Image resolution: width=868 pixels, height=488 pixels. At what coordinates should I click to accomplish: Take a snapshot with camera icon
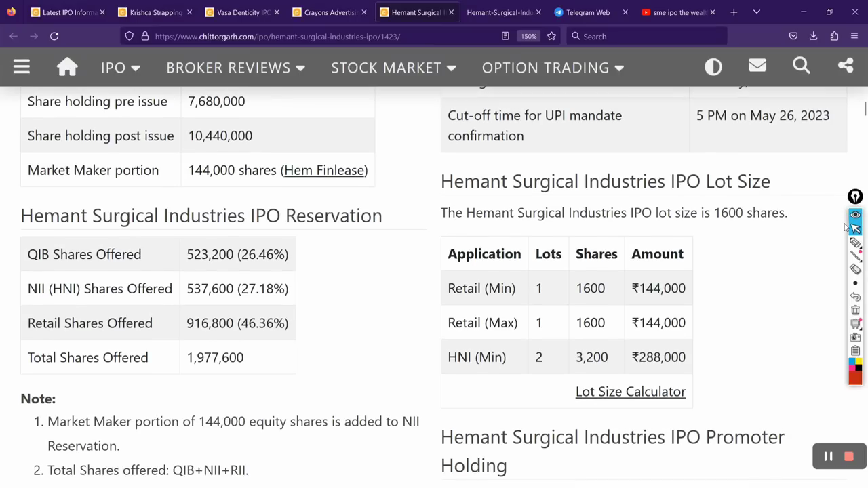coord(855,338)
